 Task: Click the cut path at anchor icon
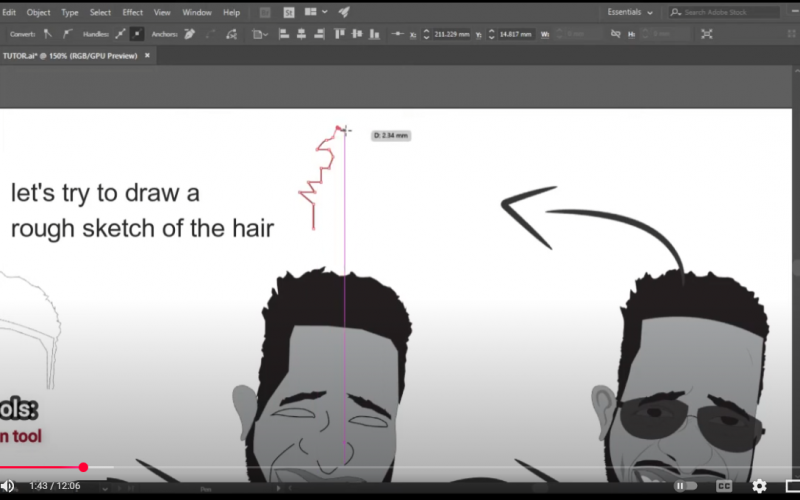(232, 33)
